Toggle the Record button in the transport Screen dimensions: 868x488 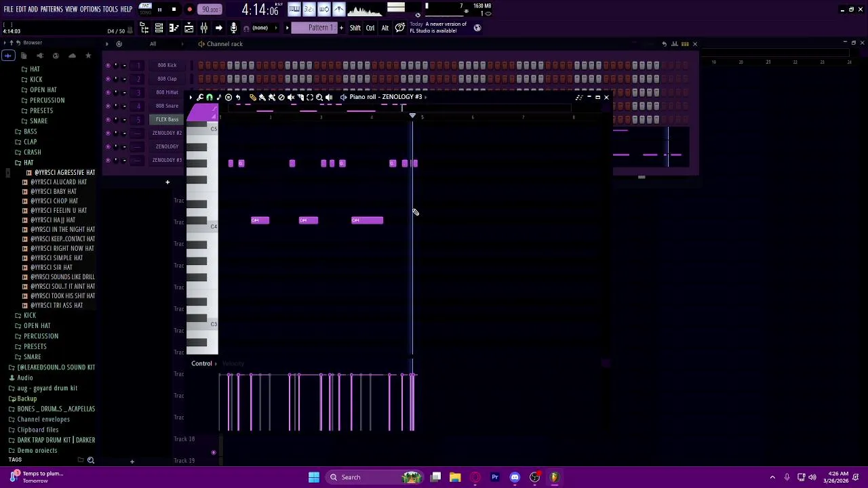pos(189,9)
